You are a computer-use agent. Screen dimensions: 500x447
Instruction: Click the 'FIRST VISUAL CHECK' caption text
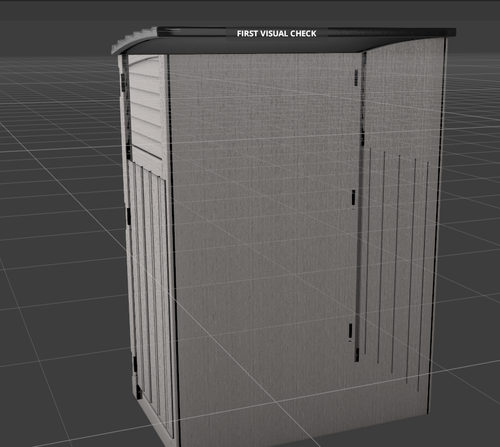point(276,34)
